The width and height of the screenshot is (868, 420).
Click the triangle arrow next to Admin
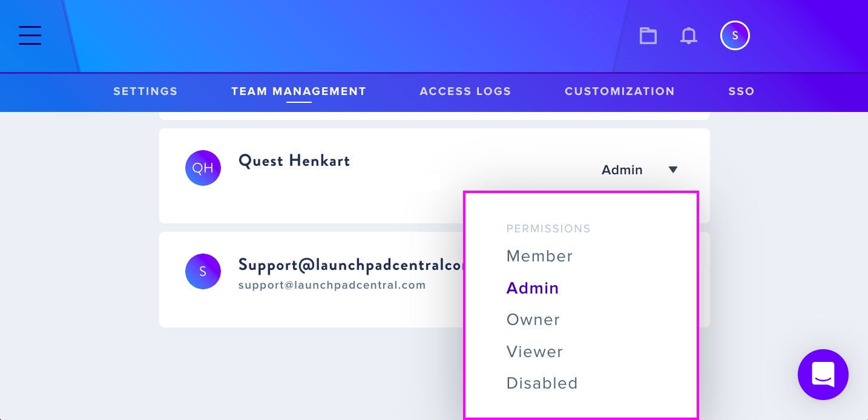(x=673, y=170)
